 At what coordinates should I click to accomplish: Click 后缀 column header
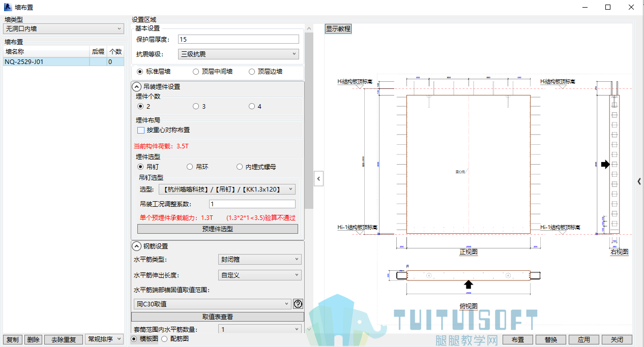pyautogui.click(x=98, y=52)
